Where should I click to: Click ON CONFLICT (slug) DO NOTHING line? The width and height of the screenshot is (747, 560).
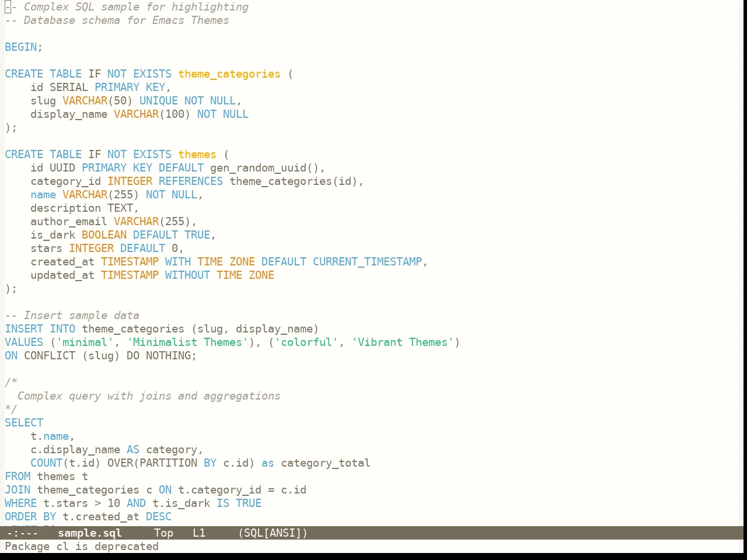101,356
